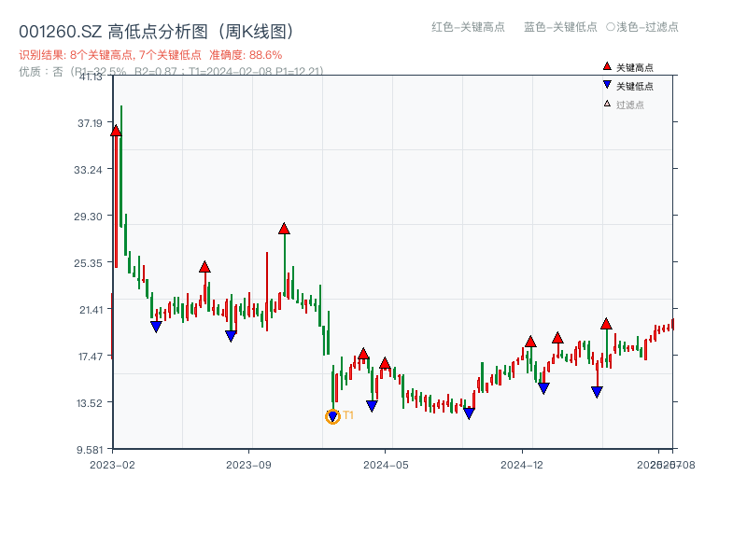Select the chart title 001260.SZ 高低点分析图

[157, 29]
